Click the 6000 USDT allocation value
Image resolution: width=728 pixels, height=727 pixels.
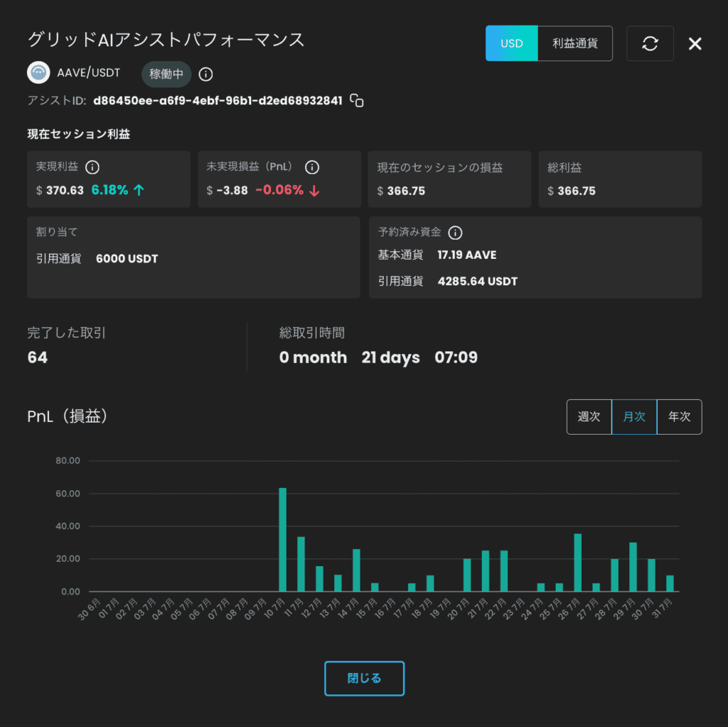(127, 259)
